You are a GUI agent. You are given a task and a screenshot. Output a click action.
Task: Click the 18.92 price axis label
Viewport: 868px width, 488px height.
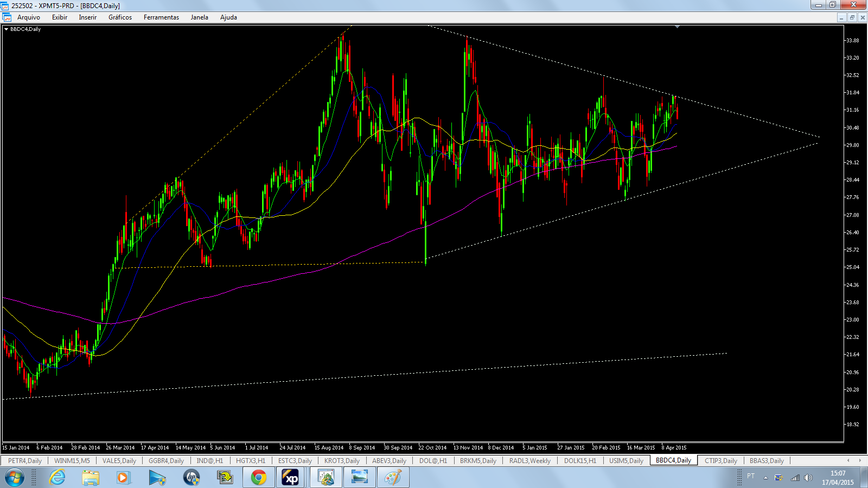(852, 425)
